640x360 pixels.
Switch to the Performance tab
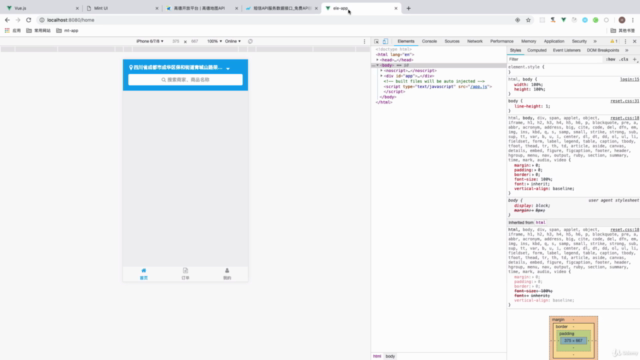click(502, 41)
